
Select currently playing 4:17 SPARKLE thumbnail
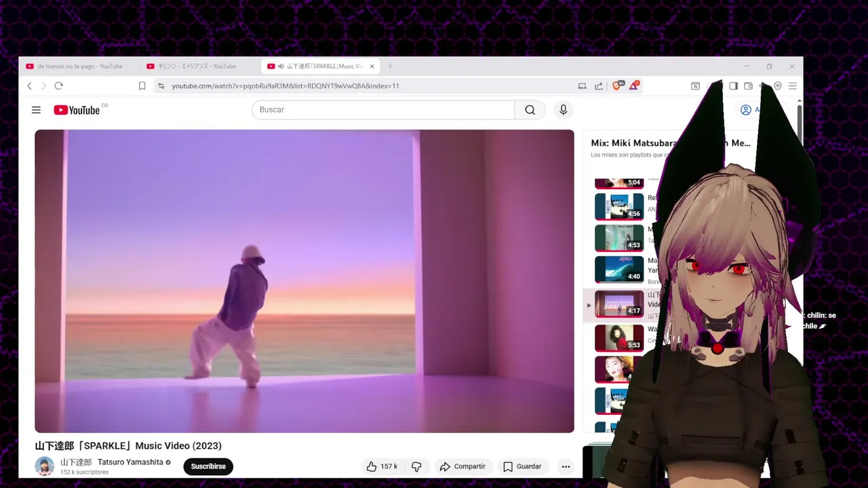(x=619, y=304)
